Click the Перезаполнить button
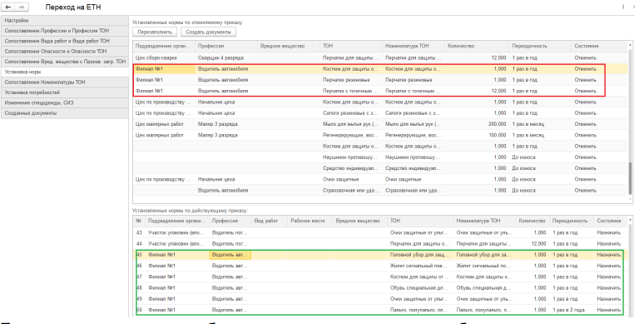 tap(155, 32)
